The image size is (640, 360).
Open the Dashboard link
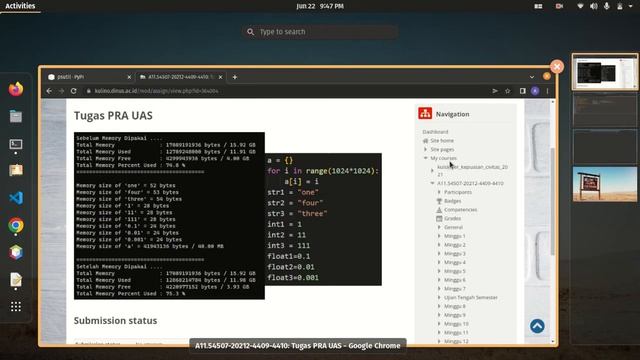coord(435,132)
